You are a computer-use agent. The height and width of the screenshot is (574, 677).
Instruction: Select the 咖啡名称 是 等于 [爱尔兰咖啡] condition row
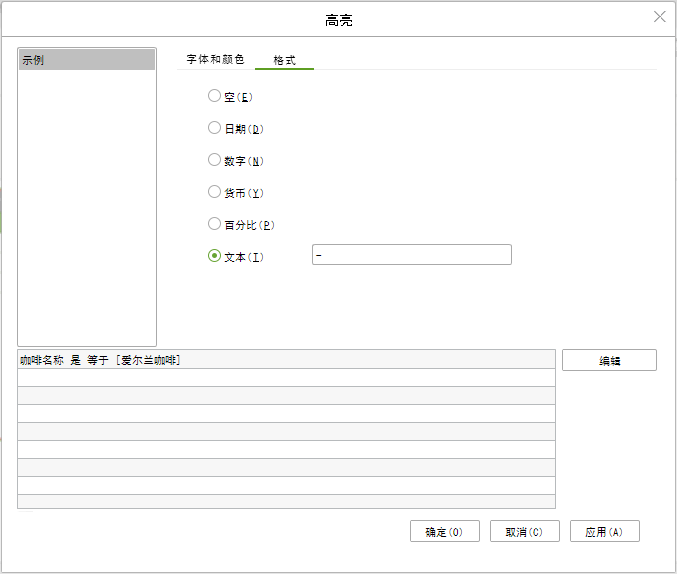point(286,360)
